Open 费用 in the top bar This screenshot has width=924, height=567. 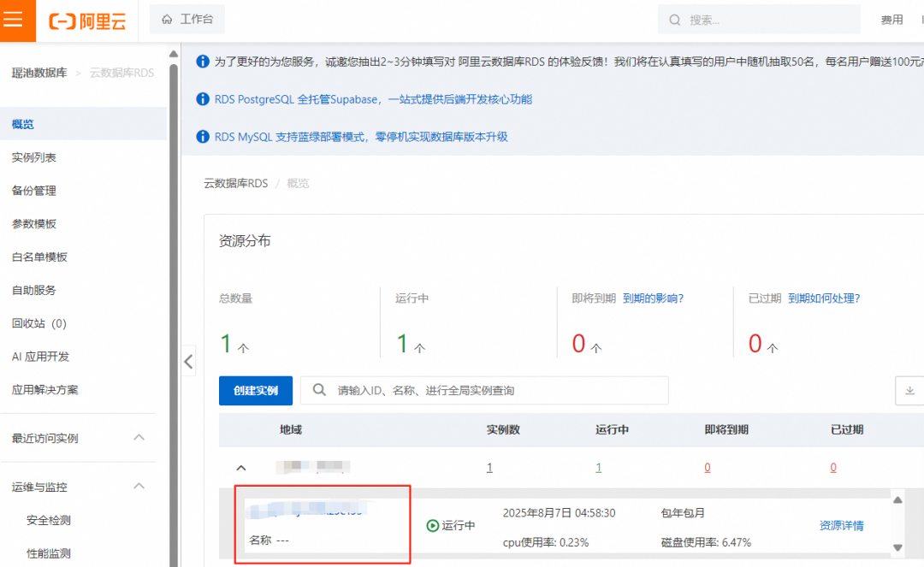891,20
